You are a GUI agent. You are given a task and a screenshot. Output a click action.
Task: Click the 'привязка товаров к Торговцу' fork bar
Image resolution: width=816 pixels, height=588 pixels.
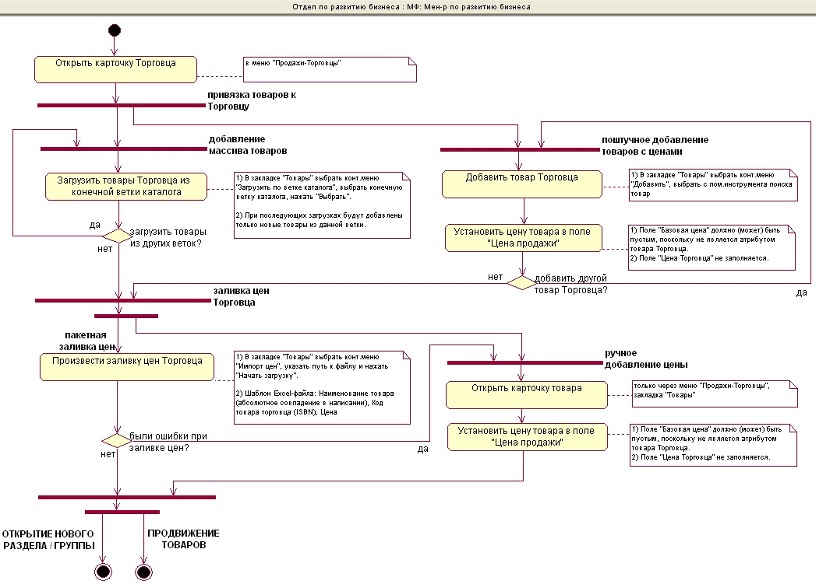click(120, 104)
